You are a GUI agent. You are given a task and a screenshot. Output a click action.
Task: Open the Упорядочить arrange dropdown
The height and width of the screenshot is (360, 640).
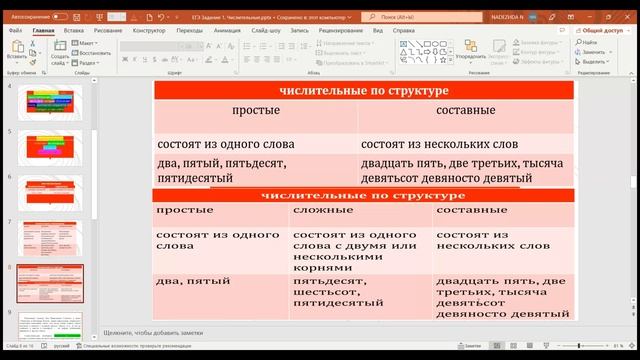click(x=471, y=50)
